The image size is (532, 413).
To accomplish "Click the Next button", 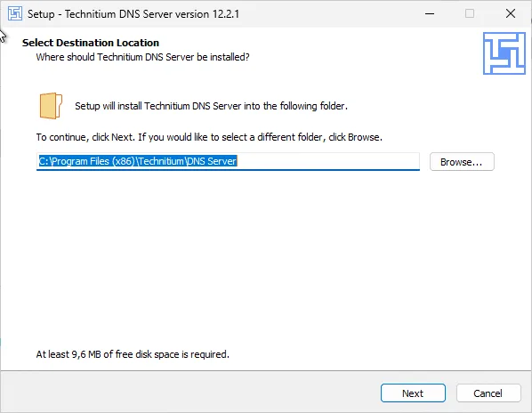I will point(413,393).
